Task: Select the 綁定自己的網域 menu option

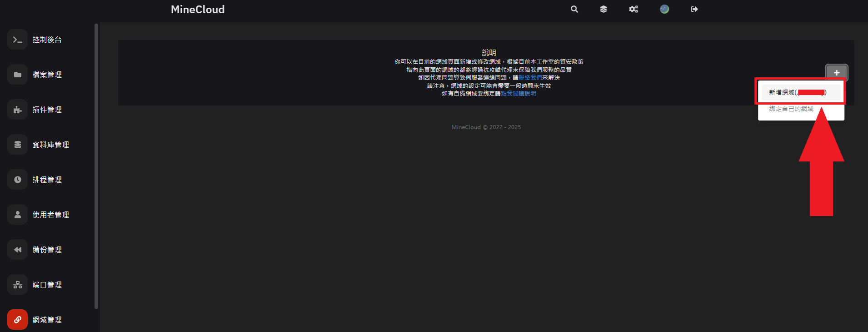Action: coord(791,109)
